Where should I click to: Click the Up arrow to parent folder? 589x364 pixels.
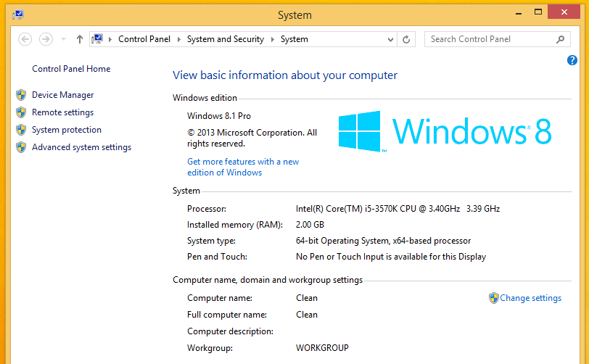[x=79, y=39]
